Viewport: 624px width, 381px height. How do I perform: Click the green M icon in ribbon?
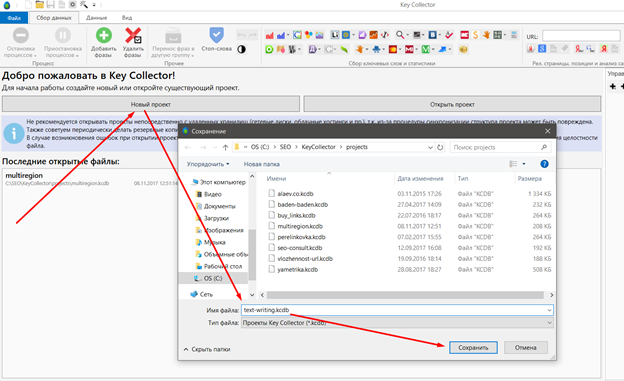[426, 49]
